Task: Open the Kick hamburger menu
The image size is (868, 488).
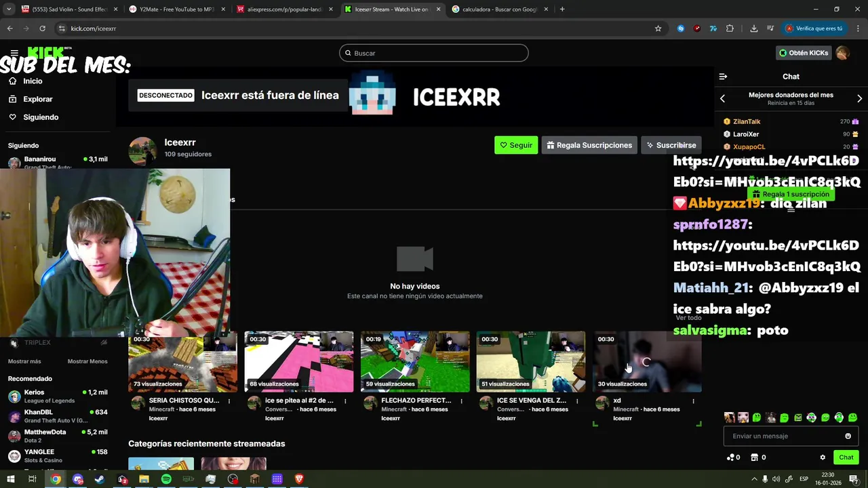Action: click(14, 53)
